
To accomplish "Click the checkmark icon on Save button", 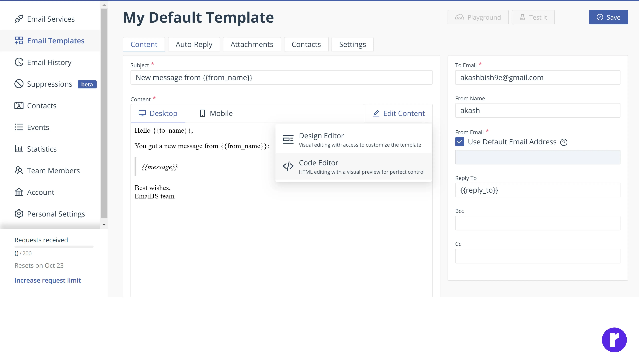I will (x=600, y=17).
